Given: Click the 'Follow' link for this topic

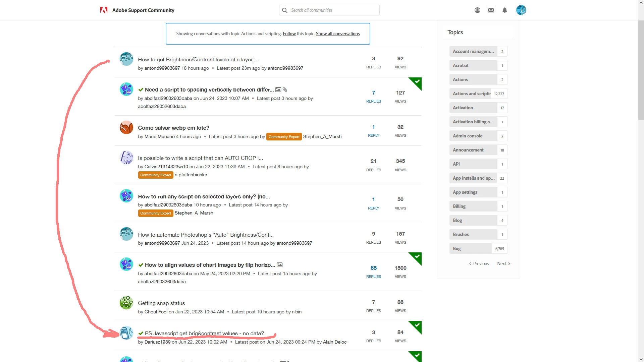Looking at the screenshot, I should [x=289, y=34].
